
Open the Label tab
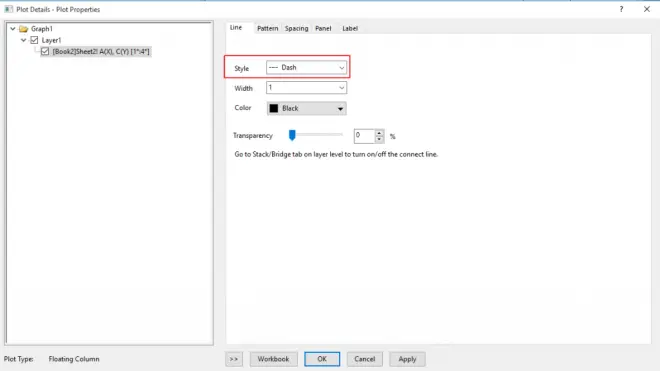pyautogui.click(x=350, y=28)
